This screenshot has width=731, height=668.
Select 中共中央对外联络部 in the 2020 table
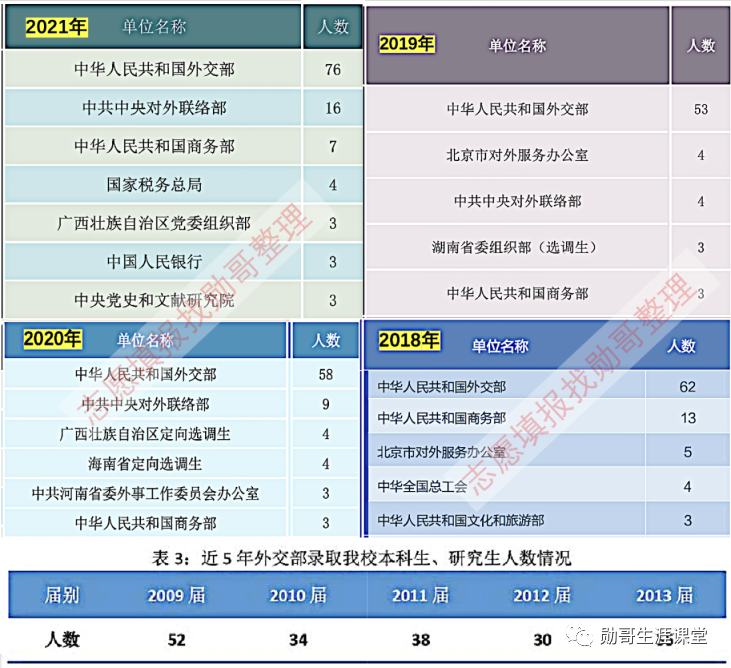pyautogui.click(x=145, y=404)
